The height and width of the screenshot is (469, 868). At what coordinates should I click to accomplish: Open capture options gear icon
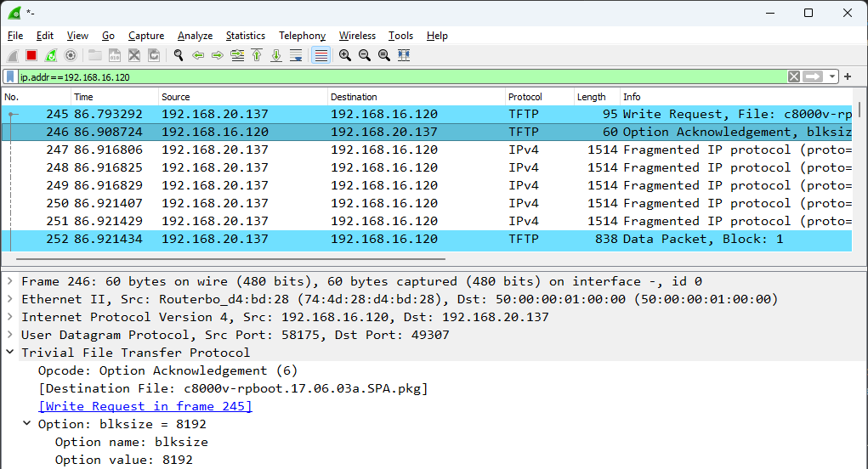tap(71, 55)
